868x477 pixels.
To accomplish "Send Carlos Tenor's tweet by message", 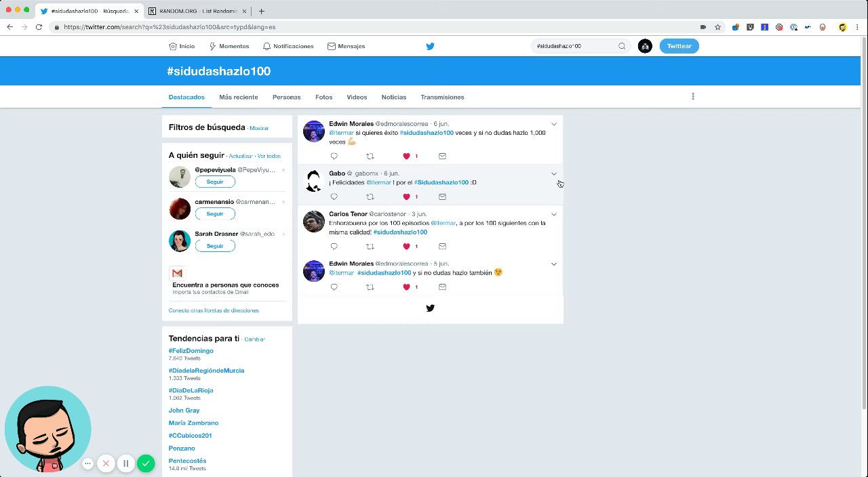I will point(442,247).
